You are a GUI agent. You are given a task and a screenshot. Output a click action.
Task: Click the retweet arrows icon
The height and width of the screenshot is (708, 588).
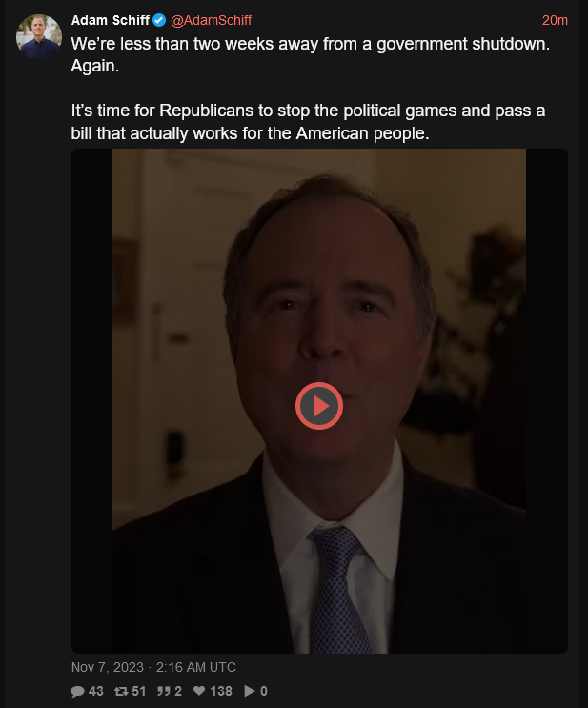tap(121, 691)
